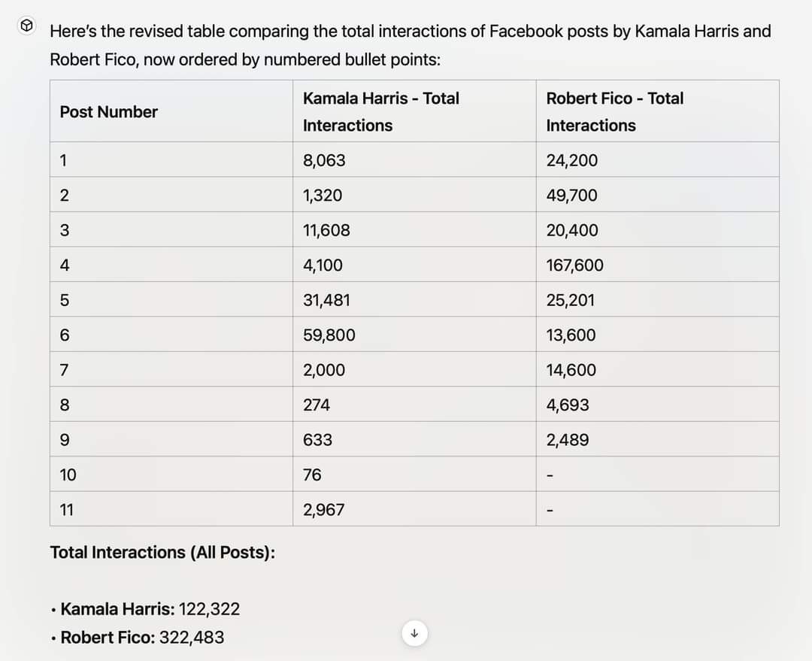Screen dimensions: 812x661
Task: Click the 76 interactions cell
Action: coord(312,475)
